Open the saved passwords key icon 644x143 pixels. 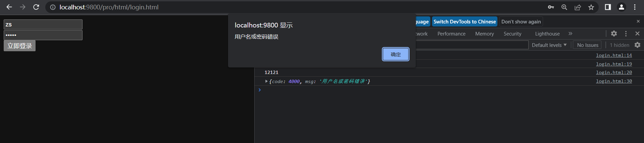[x=551, y=7]
